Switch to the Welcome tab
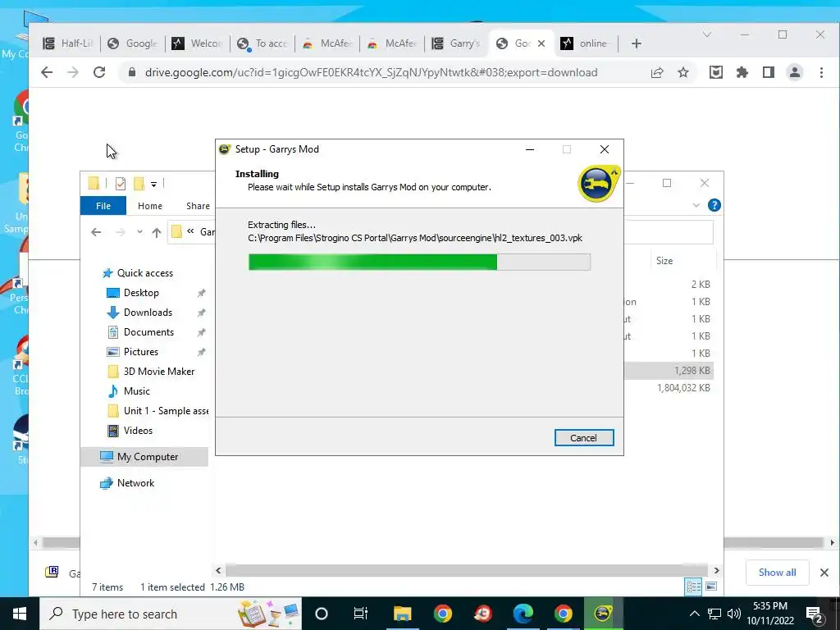The image size is (840, 630). [197, 43]
